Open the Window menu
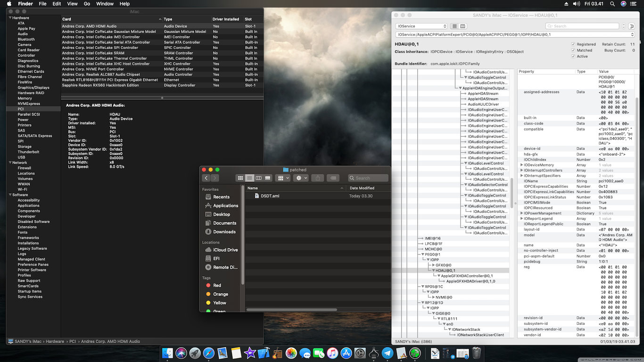 pyautogui.click(x=105, y=4)
